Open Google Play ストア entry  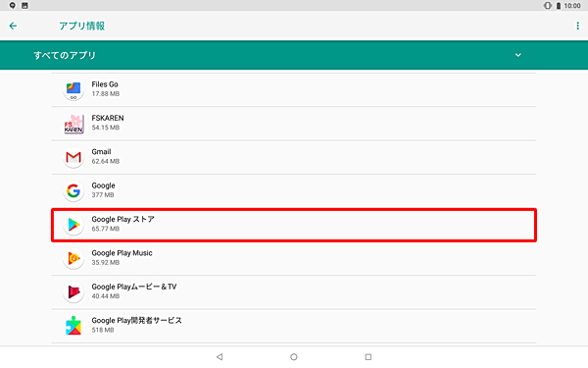tap(294, 225)
